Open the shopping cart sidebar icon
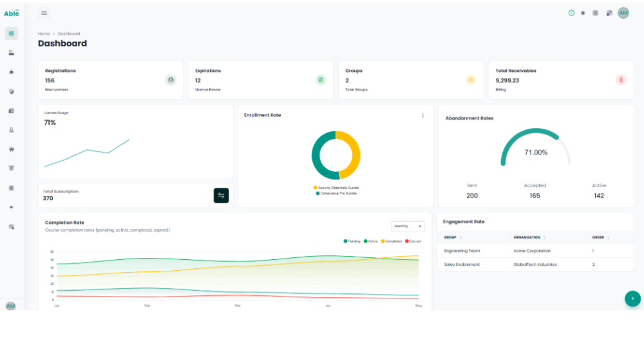This screenshot has width=644, height=348. [x=12, y=149]
